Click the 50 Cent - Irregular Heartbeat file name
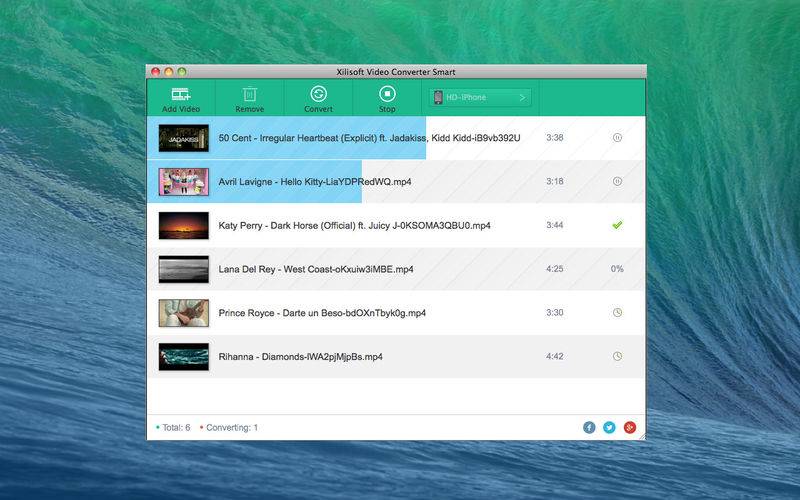The image size is (800, 500). pyautogui.click(x=369, y=138)
